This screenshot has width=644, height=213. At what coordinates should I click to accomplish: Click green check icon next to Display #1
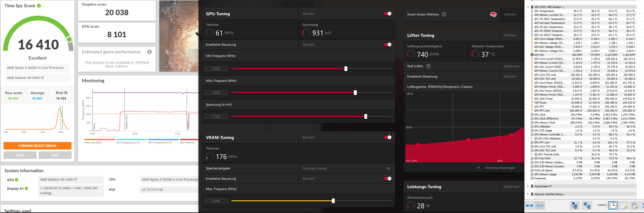pyautogui.click(x=27, y=189)
